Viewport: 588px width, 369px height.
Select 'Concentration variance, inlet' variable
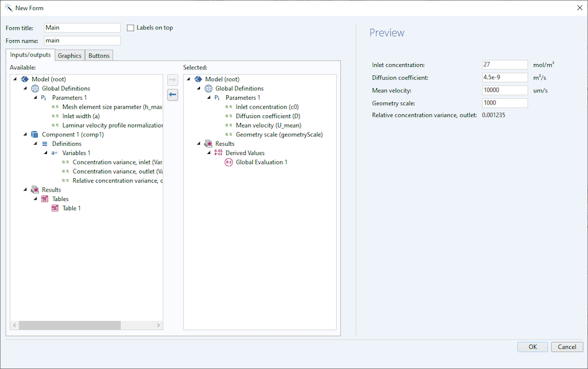pyautogui.click(x=118, y=162)
